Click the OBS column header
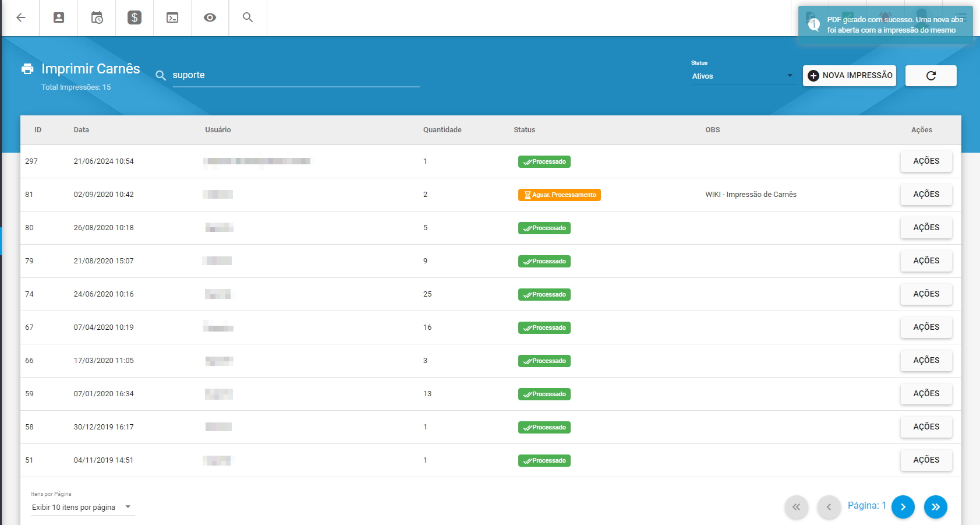 [x=713, y=130]
